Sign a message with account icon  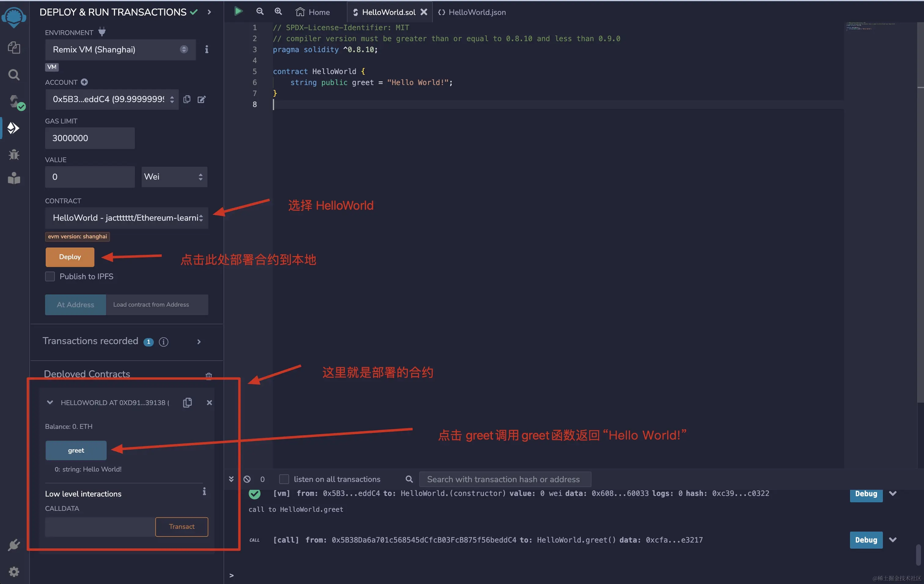tap(201, 99)
